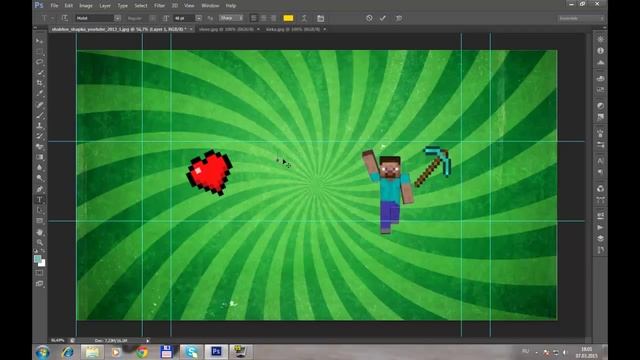Image resolution: width=640 pixels, height=360 pixels.
Task: Select the Zoom tool
Action: pos(40,242)
